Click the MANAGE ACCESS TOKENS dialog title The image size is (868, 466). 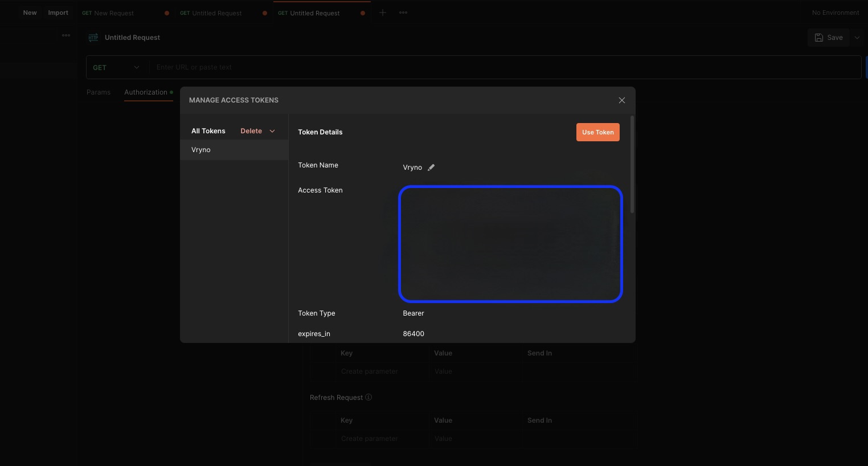coord(234,100)
